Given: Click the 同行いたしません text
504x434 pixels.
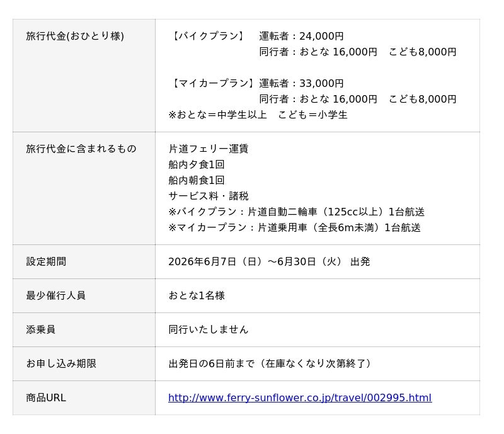Looking at the screenshot, I should coord(209,329).
